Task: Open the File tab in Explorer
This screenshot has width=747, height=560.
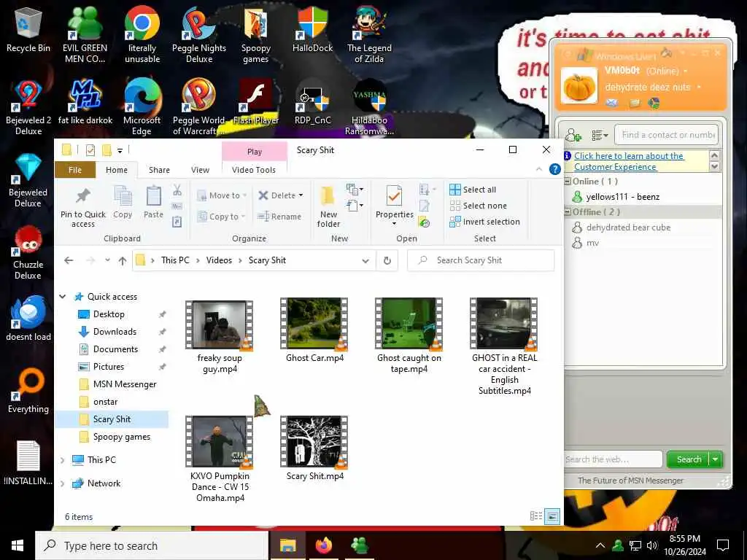Action: [x=75, y=170]
